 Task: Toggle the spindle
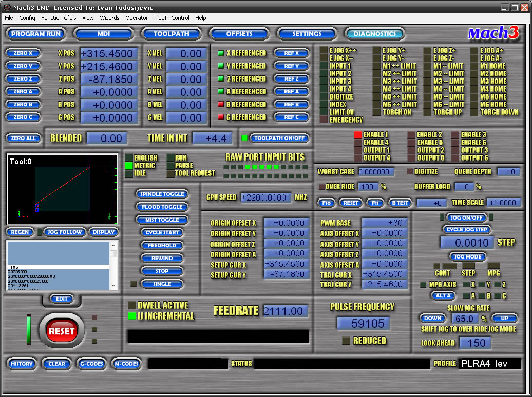(162, 194)
